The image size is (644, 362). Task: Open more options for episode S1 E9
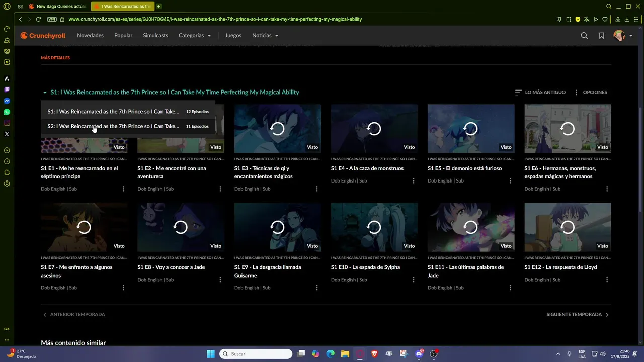point(317,288)
